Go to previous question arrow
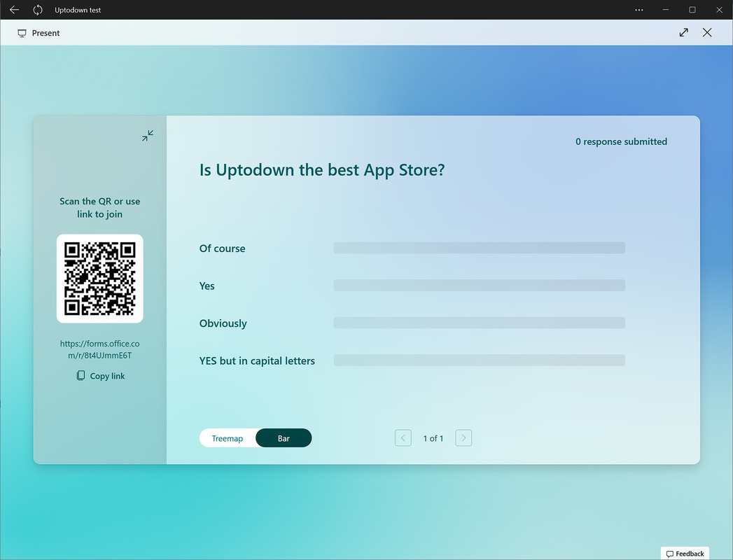Screen dimensions: 733x560 [403, 438]
